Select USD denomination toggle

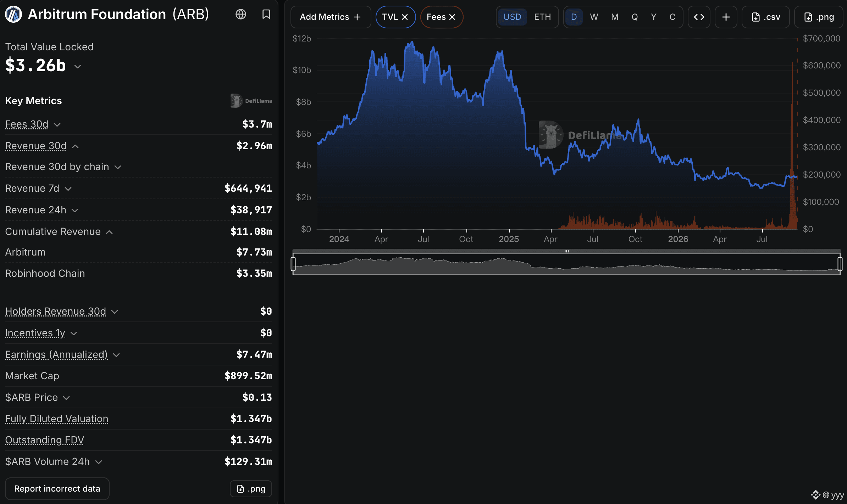point(512,17)
